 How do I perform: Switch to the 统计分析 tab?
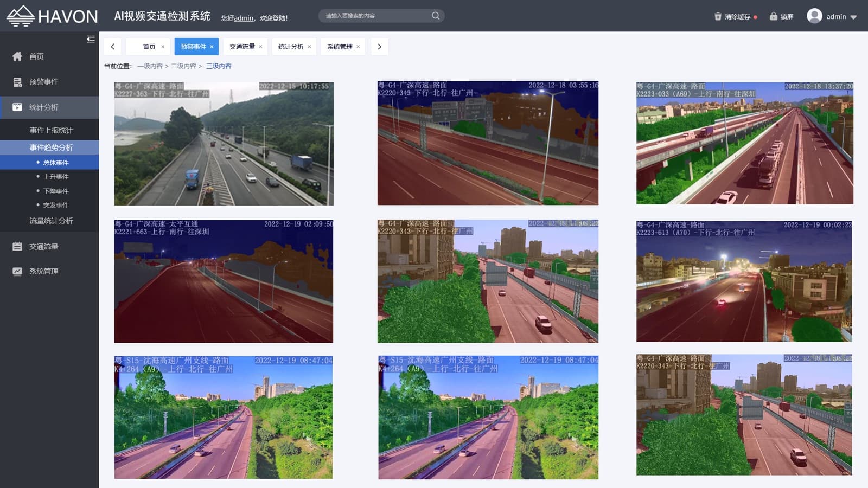click(294, 47)
